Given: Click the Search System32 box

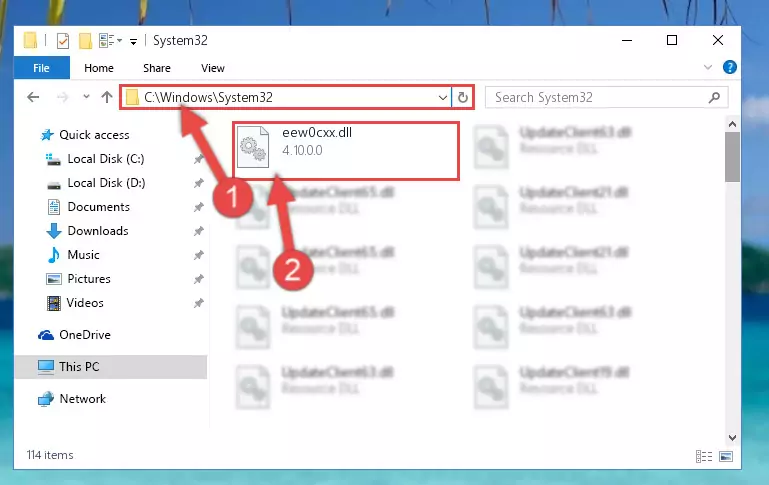Looking at the screenshot, I should click(x=606, y=97).
